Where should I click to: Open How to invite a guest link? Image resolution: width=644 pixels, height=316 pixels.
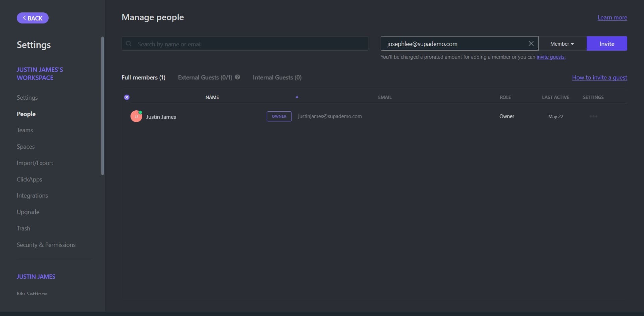pos(599,77)
